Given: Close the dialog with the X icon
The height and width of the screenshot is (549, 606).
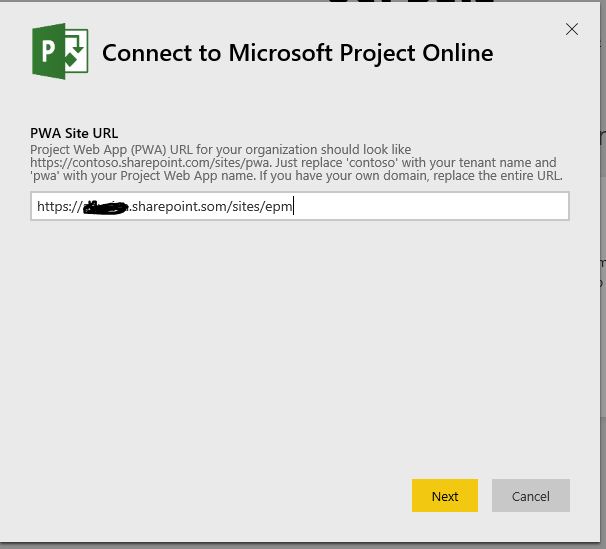Looking at the screenshot, I should coord(572,29).
